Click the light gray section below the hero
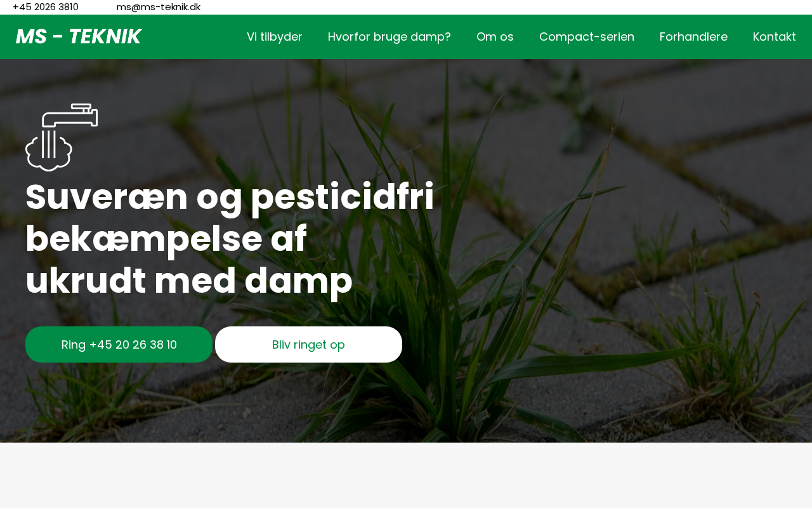Screen dimensions: 812x508 (406, 475)
